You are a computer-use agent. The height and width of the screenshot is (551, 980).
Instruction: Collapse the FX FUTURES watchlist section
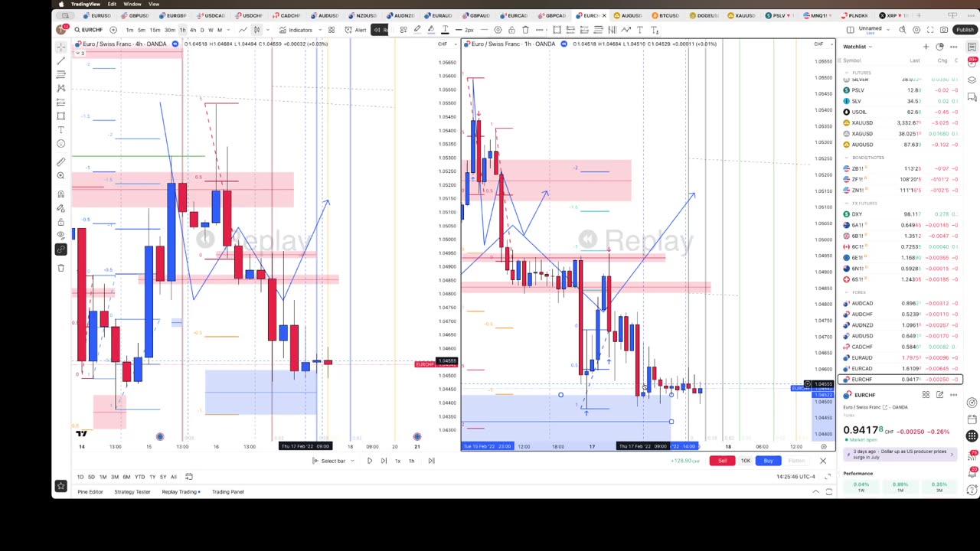pos(846,203)
